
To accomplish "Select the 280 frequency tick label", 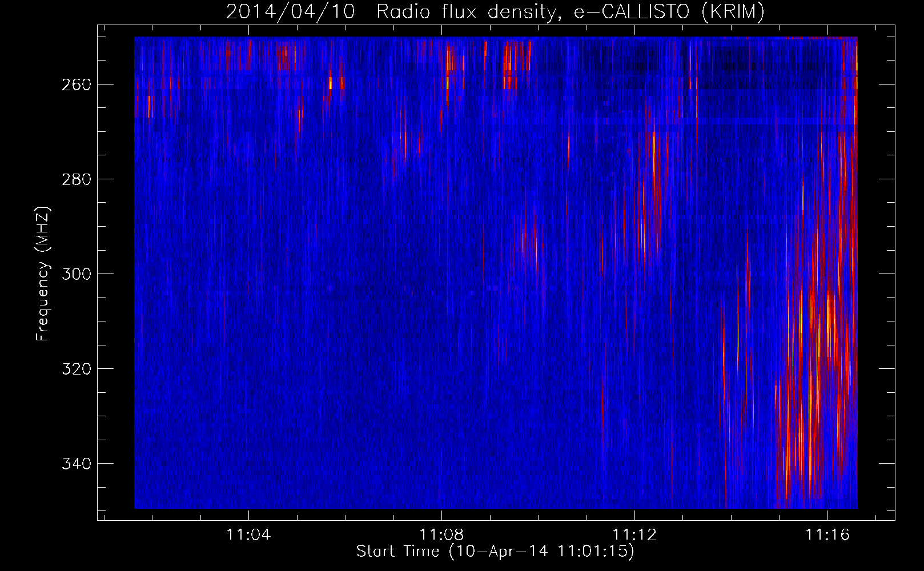I will coord(75,179).
